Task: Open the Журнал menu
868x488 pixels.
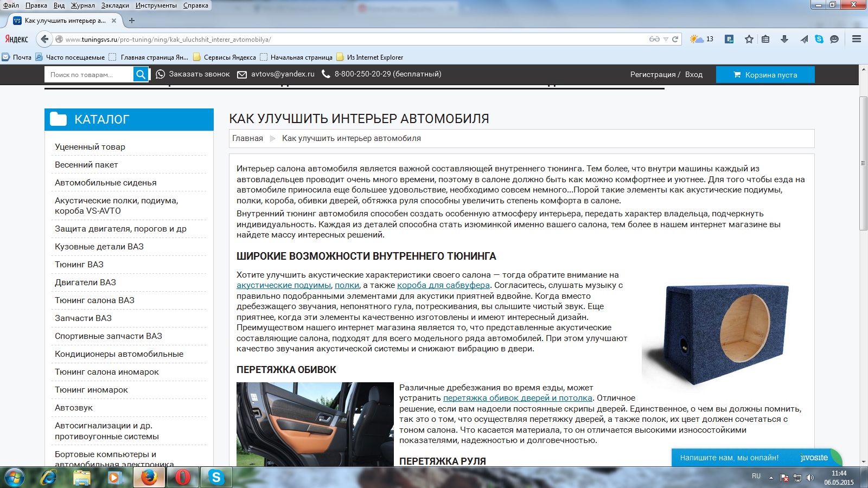Action: 82,5
